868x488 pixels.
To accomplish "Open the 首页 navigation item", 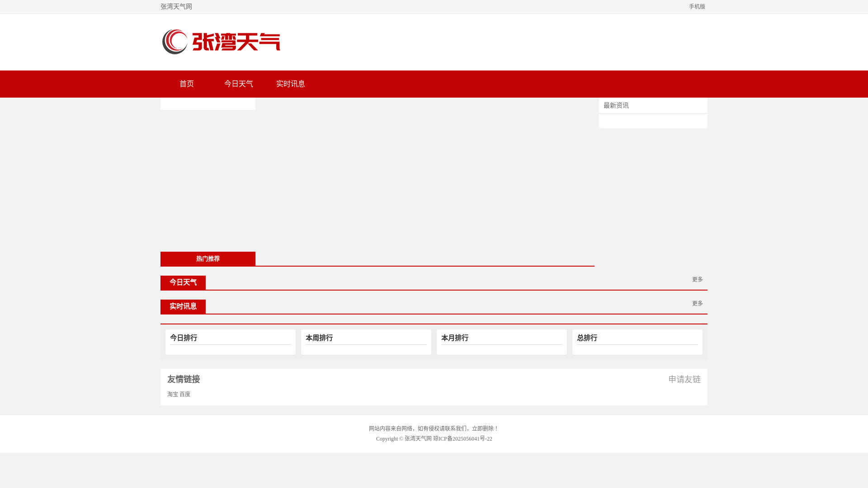I will click(x=186, y=84).
